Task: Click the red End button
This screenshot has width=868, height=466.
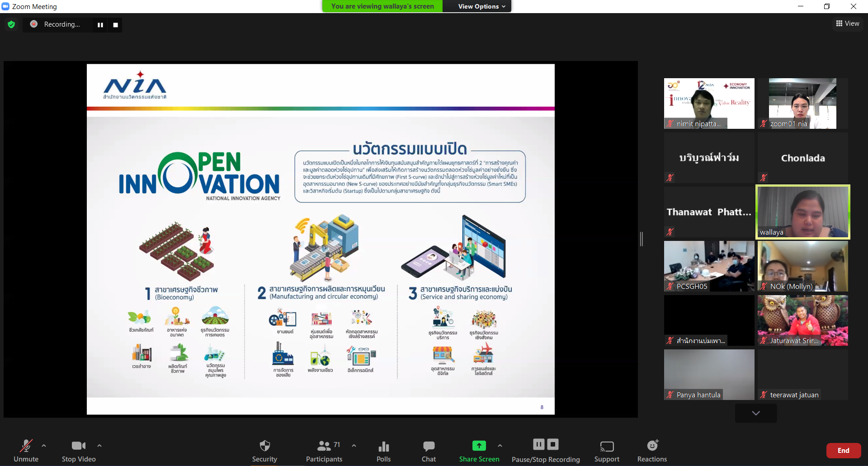Action: 844,451
